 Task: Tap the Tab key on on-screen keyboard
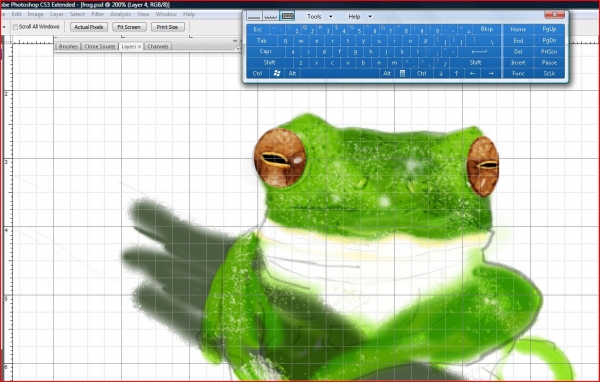262,41
